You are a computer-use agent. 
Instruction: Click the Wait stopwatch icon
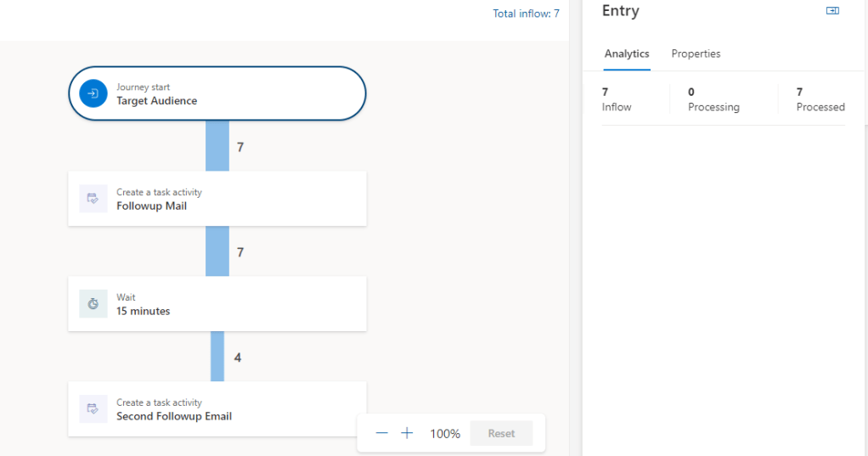coord(93,304)
